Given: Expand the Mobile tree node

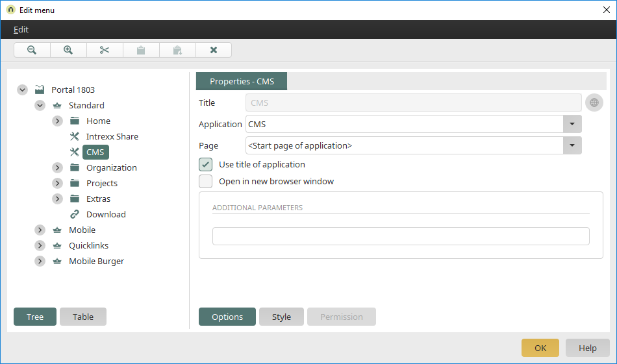Looking at the screenshot, I should (40, 230).
